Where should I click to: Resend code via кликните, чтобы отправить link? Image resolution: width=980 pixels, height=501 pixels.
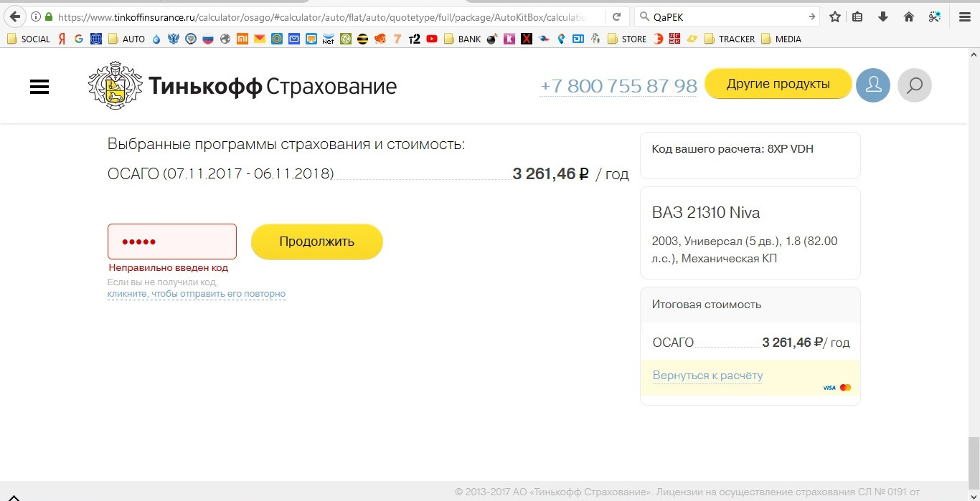click(197, 294)
